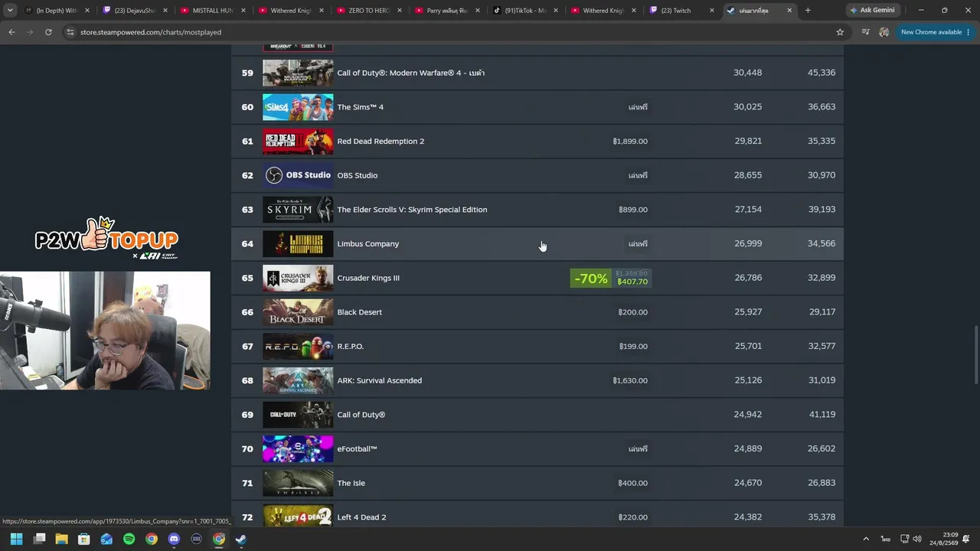Close the ZERO TO HERO tab
The height and width of the screenshot is (551, 980).
[399, 11]
